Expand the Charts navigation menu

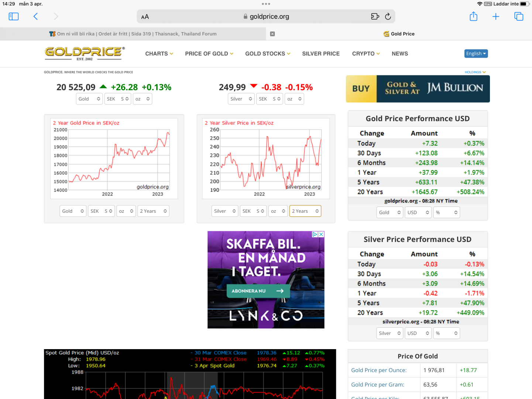(159, 54)
